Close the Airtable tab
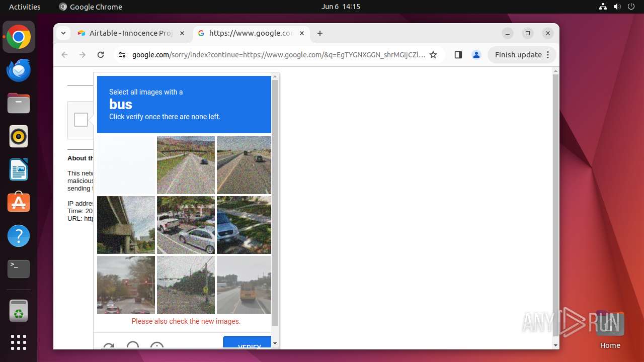644x362 pixels. coord(182,33)
